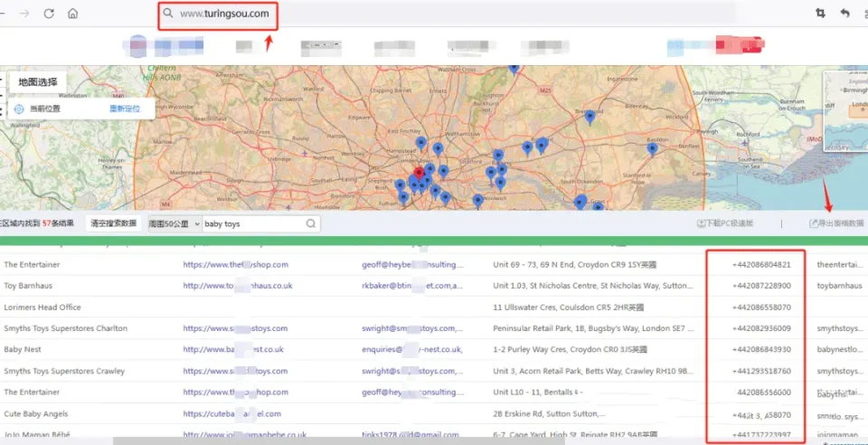Click 导出表格数据 export button

pyautogui.click(x=836, y=223)
